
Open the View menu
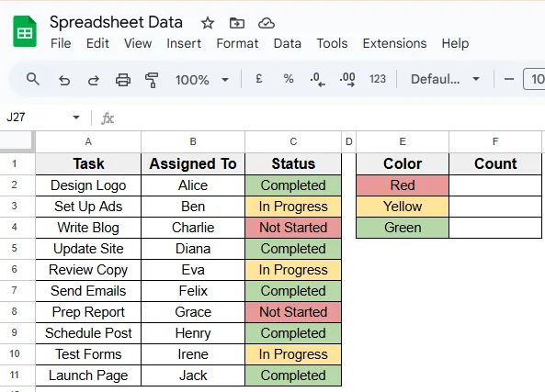[x=138, y=43]
